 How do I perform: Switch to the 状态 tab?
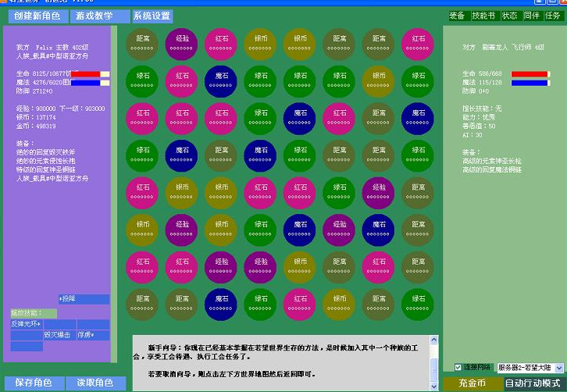coord(510,16)
